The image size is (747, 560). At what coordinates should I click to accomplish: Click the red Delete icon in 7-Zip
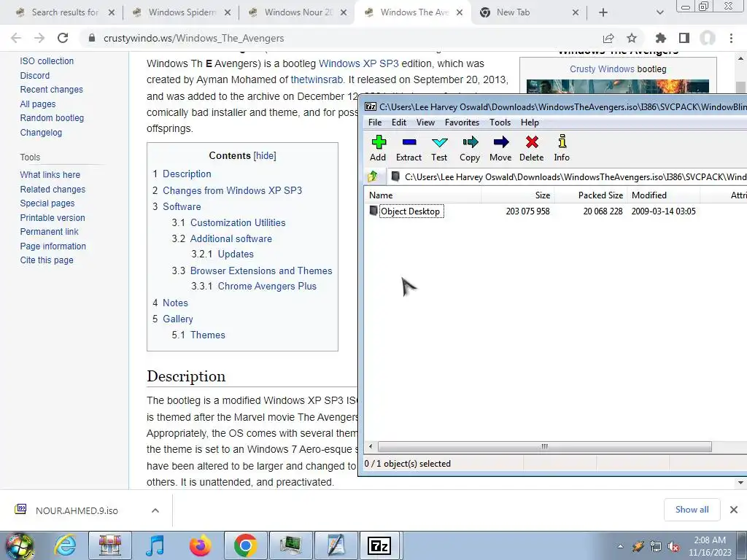(532, 148)
